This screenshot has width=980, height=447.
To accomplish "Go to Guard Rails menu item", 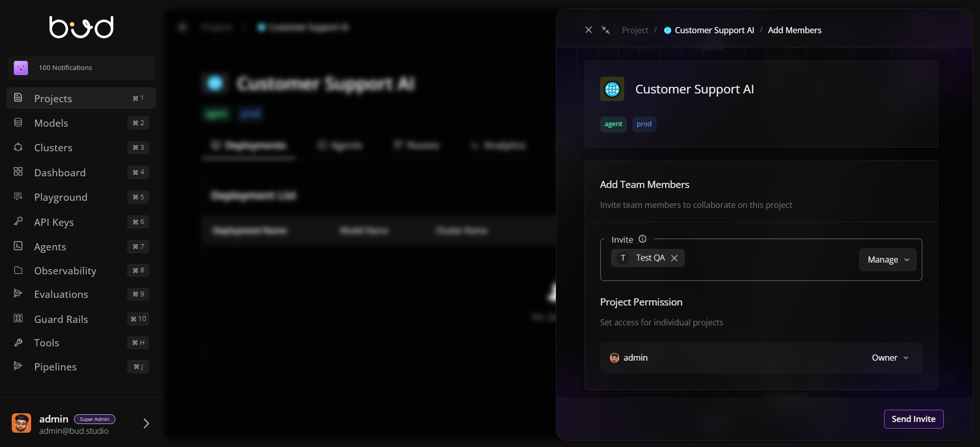I will click(x=81, y=319).
